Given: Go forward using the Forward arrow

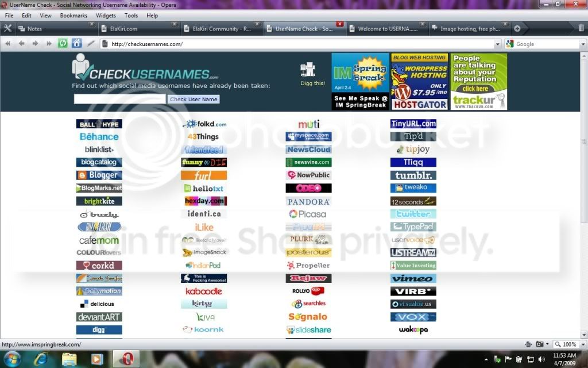Looking at the screenshot, I should (x=35, y=44).
